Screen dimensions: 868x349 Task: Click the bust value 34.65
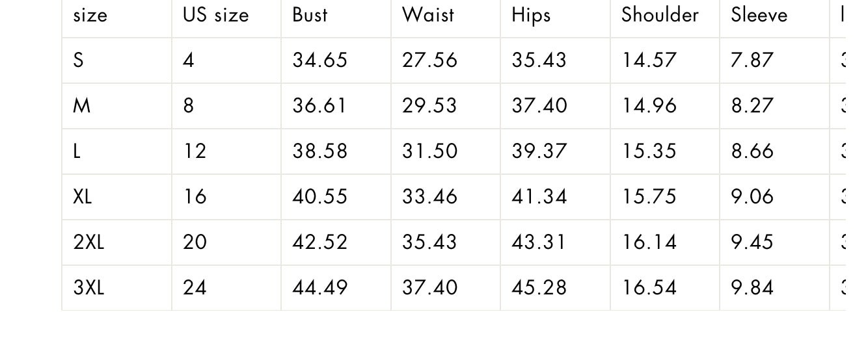point(320,60)
